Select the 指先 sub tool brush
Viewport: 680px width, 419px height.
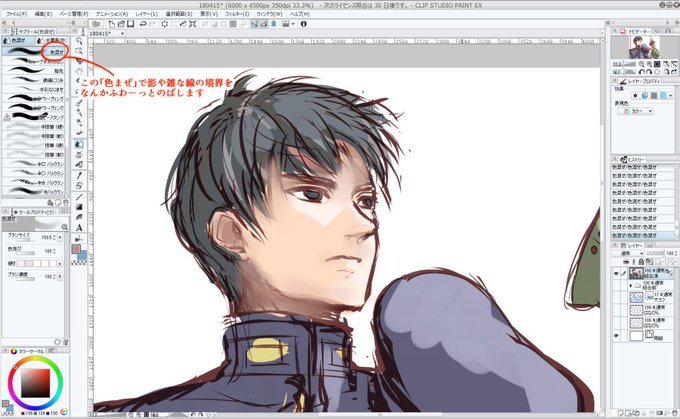[34, 70]
